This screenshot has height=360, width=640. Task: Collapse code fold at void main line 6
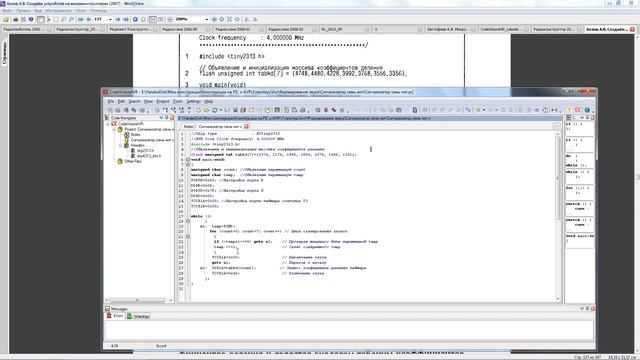pos(188,160)
